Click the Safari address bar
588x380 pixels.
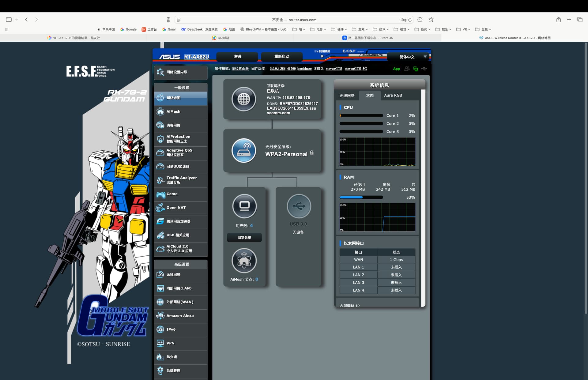pyautogui.click(x=294, y=20)
